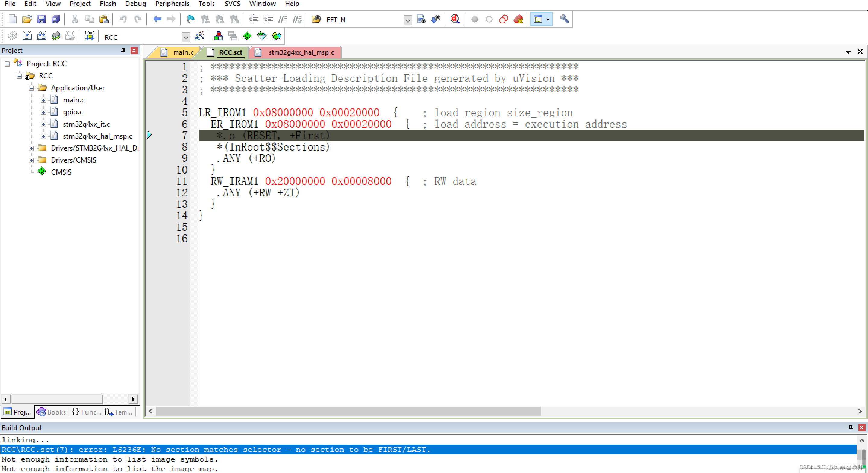Screen dimensions: 868x473
Task: Open Target Options with the wand icon
Action: 200,36
